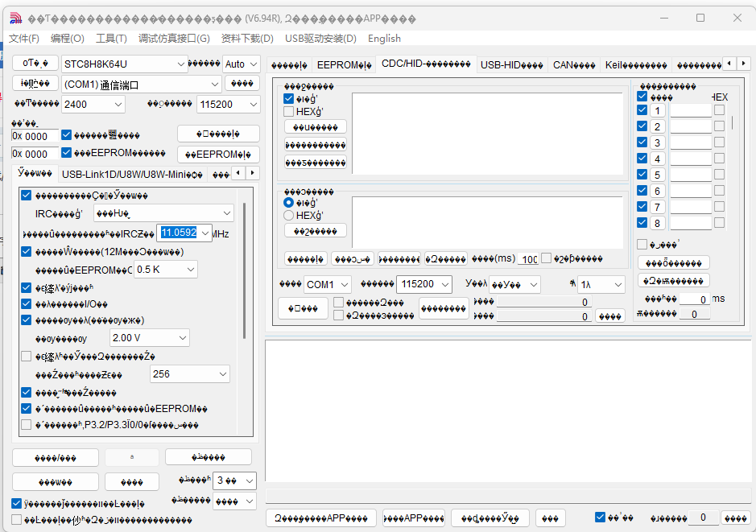The image size is (756, 532).
Task: Open the IRC band dropdown
Action: [x=163, y=213]
